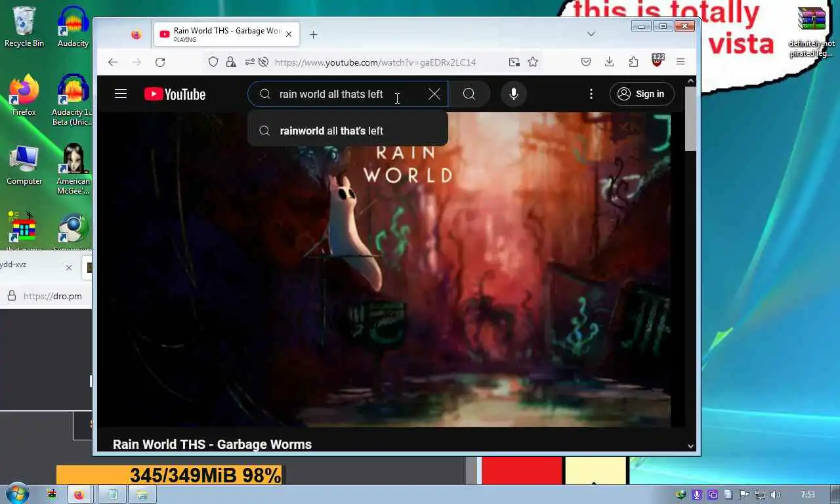
Task: Open picture-in-picture icon in address bar
Action: point(514,62)
